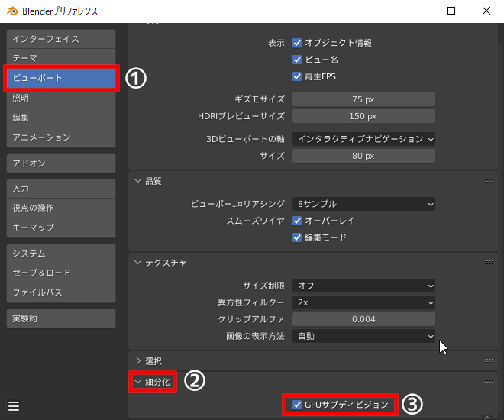Open the キーマップ section

click(61, 228)
